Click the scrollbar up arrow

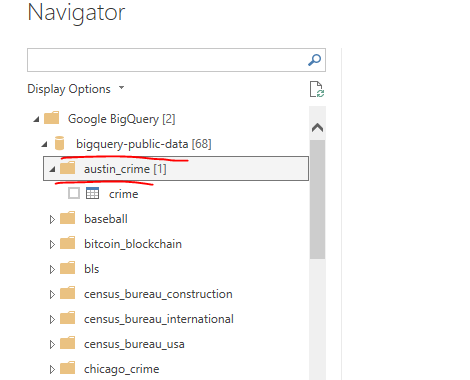(x=317, y=127)
